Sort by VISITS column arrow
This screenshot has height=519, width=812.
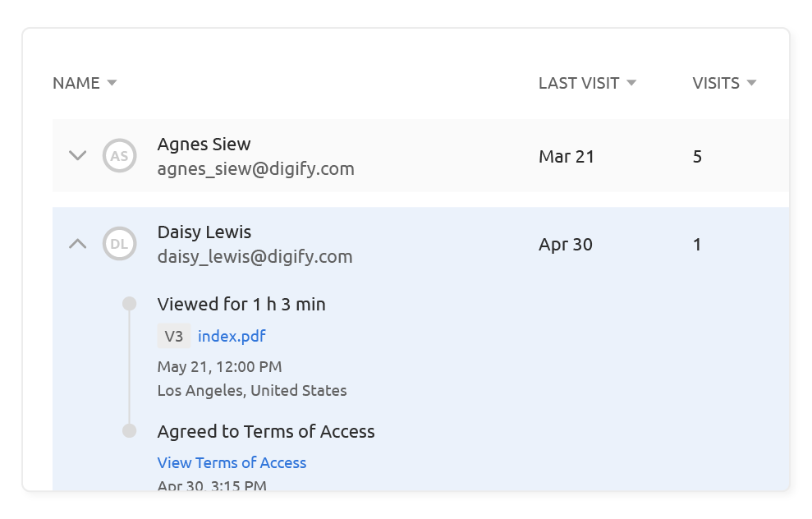pos(751,83)
